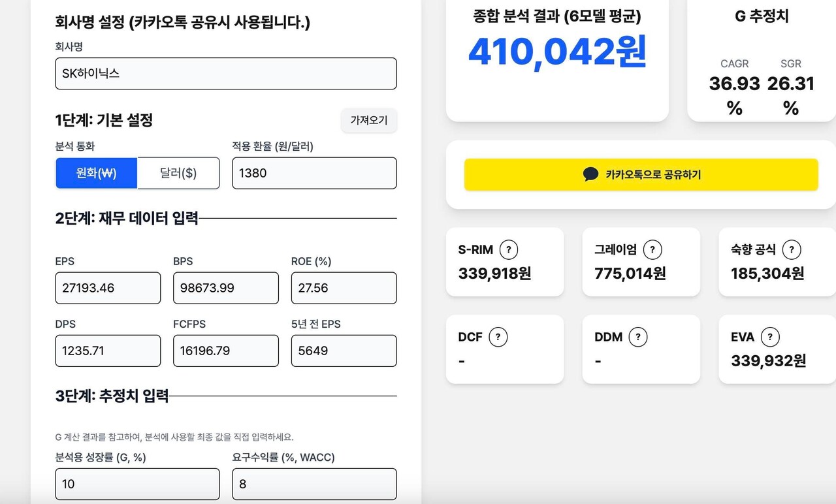Click the EVA question mark icon
The width and height of the screenshot is (836, 504).
[x=771, y=337]
